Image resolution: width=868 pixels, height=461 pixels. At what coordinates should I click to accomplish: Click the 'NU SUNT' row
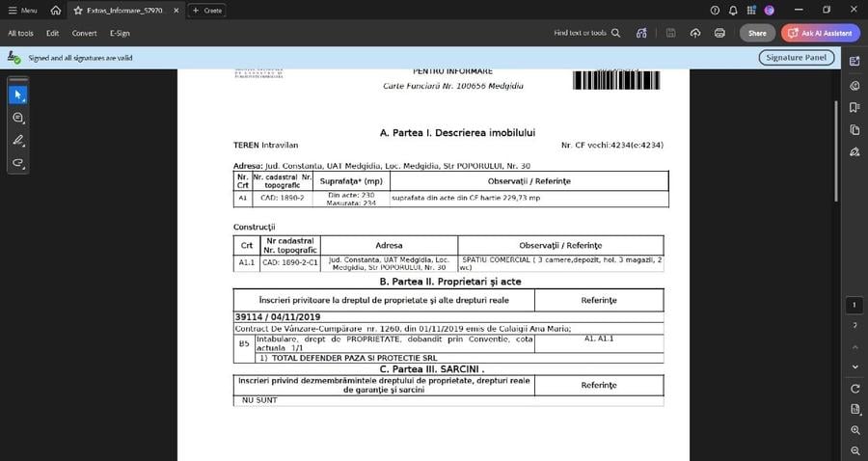[x=448, y=400]
